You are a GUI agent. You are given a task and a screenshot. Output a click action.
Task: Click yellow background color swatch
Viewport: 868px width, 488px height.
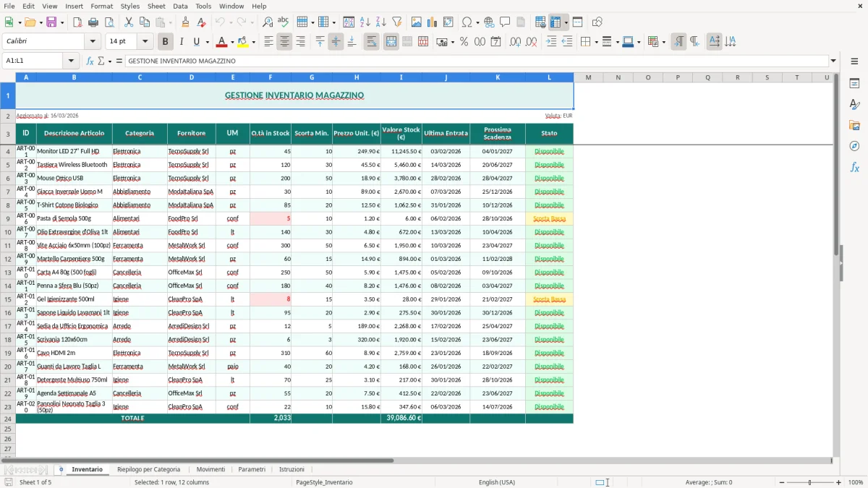tap(243, 42)
